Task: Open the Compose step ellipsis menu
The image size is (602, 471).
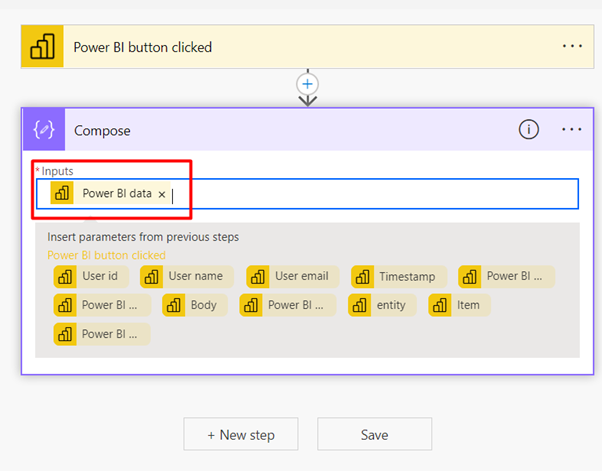Action: 572,130
